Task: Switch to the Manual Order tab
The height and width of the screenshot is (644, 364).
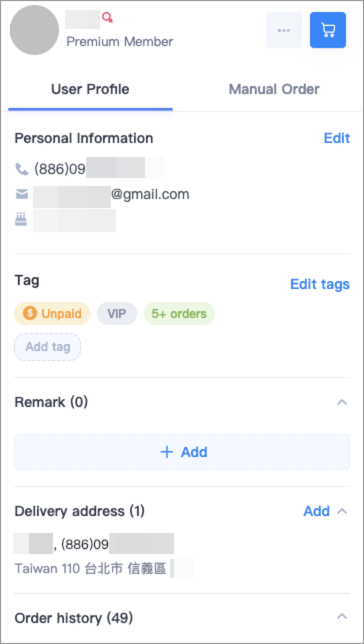Action: point(274,89)
